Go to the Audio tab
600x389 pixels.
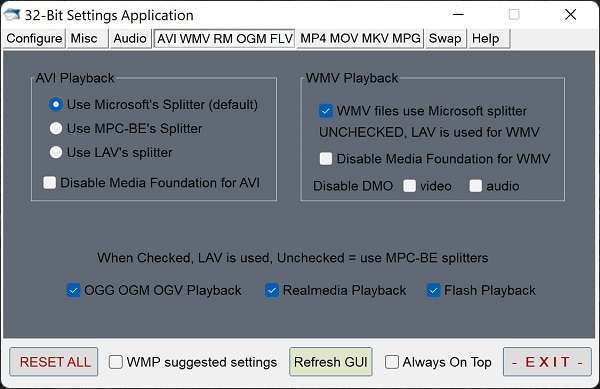click(130, 39)
